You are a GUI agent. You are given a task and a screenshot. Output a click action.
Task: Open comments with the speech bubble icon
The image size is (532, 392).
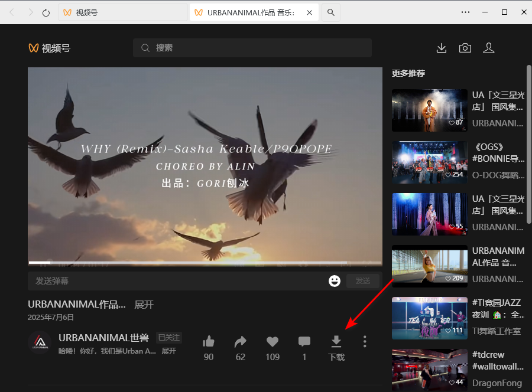pyautogui.click(x=304, y=342)
